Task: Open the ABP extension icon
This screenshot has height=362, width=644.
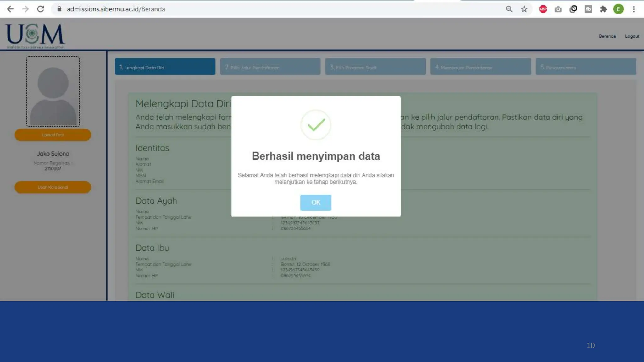Action: 543,9
